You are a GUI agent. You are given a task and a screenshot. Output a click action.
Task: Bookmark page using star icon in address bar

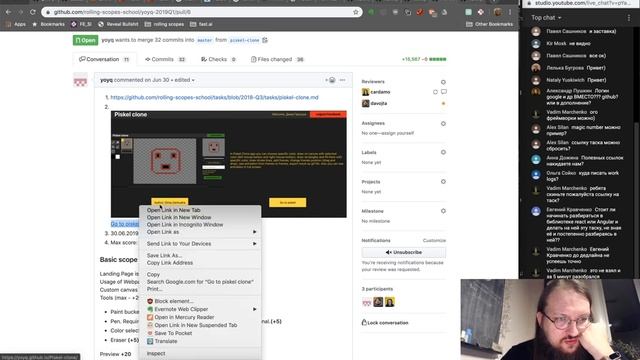356,12
